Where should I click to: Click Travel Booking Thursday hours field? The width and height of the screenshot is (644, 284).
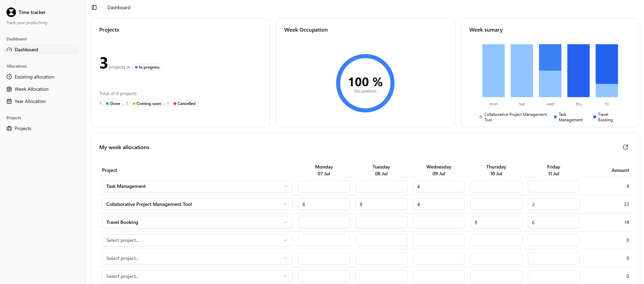click(x=496, y=222)
